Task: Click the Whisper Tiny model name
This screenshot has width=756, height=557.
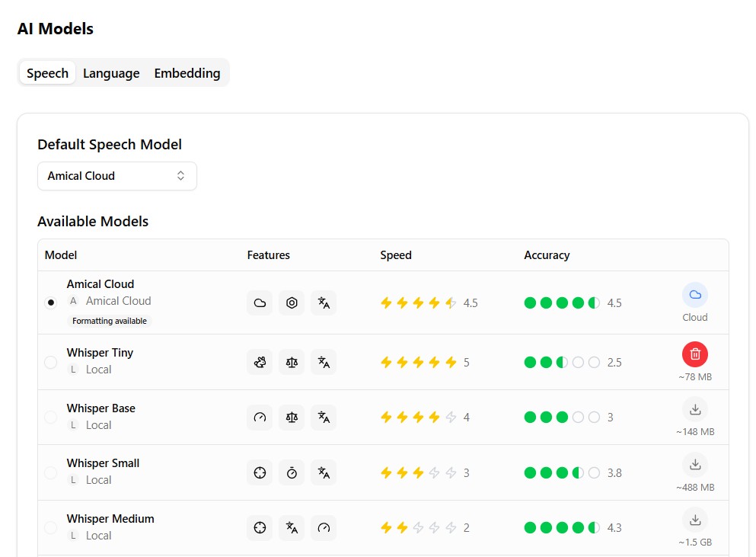Action: (x=100, y=352)
